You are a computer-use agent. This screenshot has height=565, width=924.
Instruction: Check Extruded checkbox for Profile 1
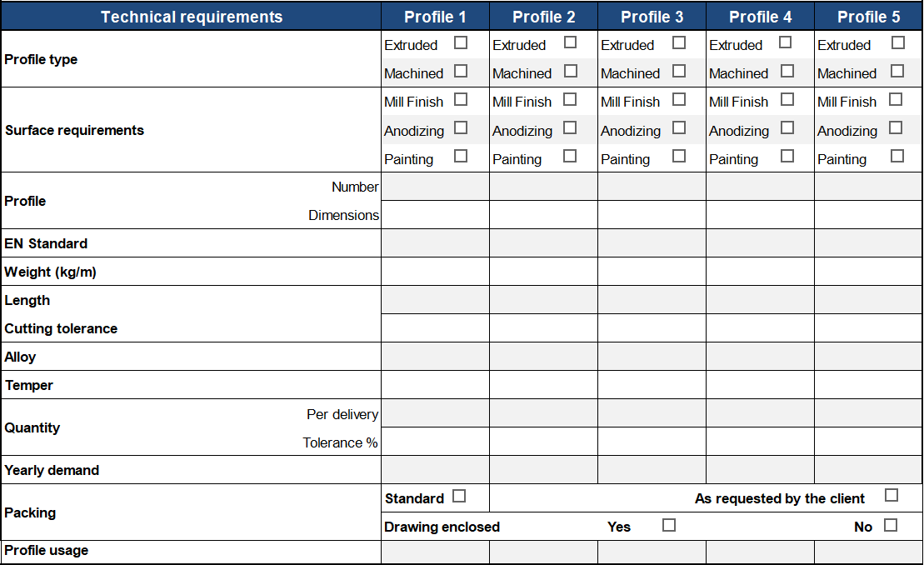coord(461,42)
